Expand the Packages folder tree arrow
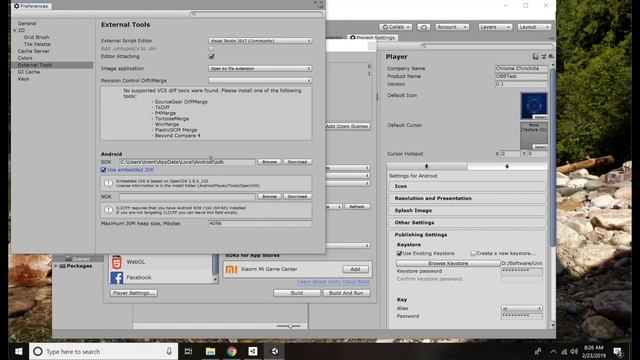Image resolution: width=640 pixels, height=360 pixels. pyautogui.click(x=56, y=266)
